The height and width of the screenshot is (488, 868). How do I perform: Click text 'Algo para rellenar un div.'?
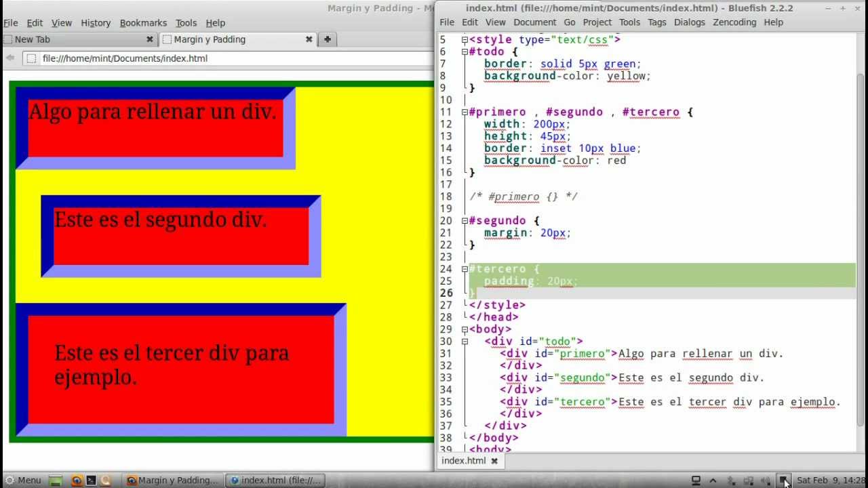[153, 111]
